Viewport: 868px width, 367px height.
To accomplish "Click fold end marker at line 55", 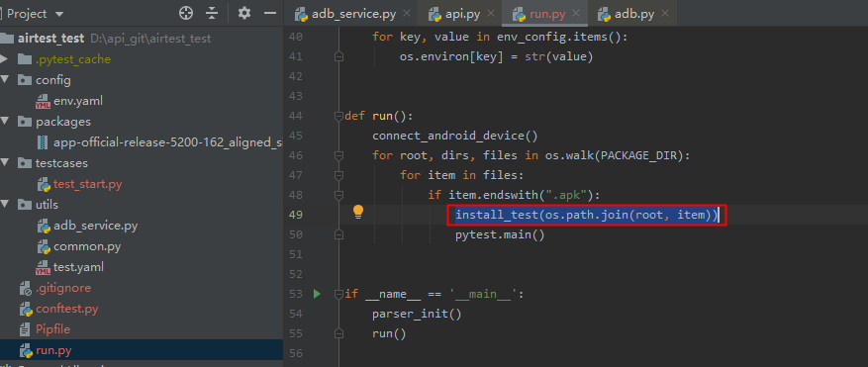I will (x=338, y=333).
